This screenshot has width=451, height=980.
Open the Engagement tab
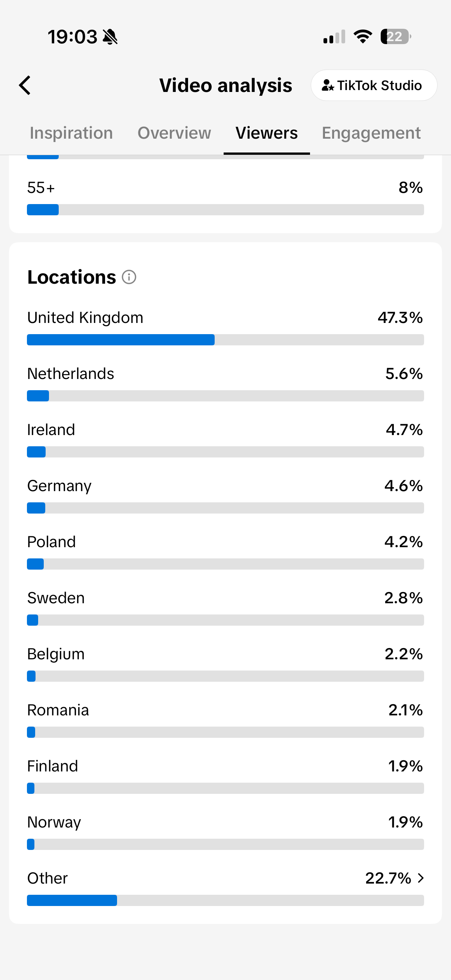tap(371, 133)
